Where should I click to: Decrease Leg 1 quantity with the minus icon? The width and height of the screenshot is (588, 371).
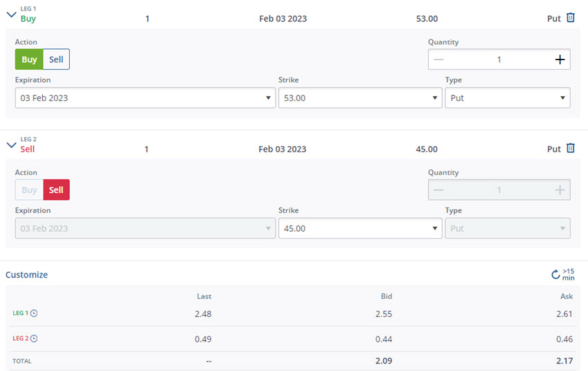[x=439, y=60]
